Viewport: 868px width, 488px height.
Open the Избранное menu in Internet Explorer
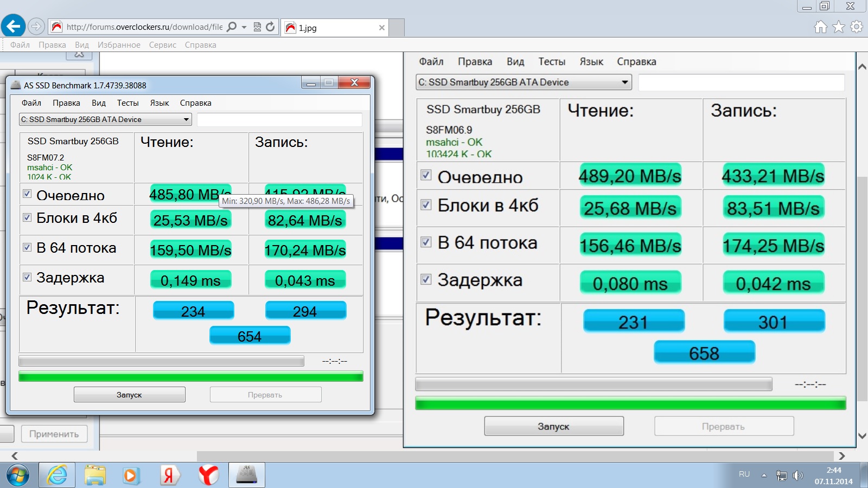click(x=119, y=45)
